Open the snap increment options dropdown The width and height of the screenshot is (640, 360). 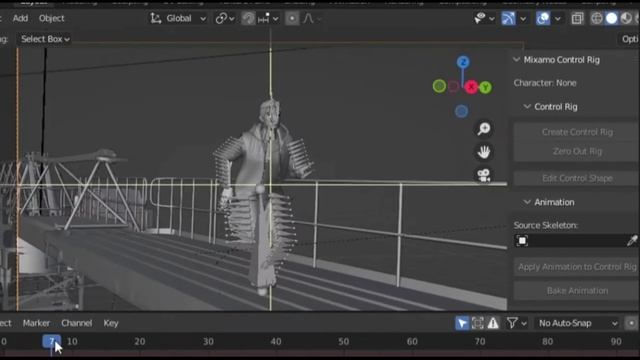click(x=268, y=18)
